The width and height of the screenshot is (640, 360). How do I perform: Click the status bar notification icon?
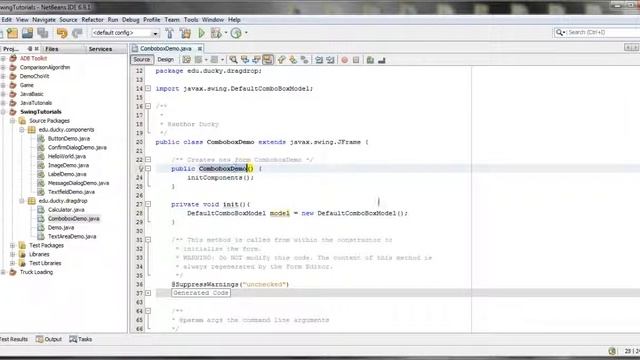click(x=612, y=351)
